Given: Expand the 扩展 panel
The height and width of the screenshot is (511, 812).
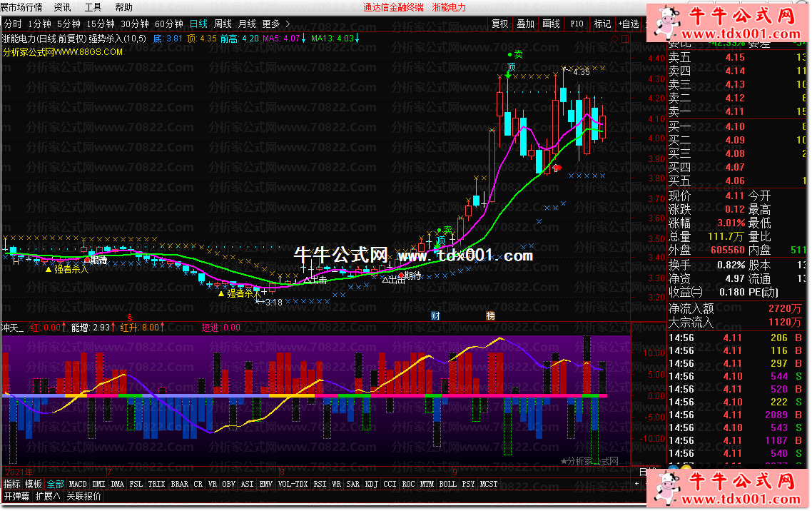Looking at the screenshot, I should 48,497.
